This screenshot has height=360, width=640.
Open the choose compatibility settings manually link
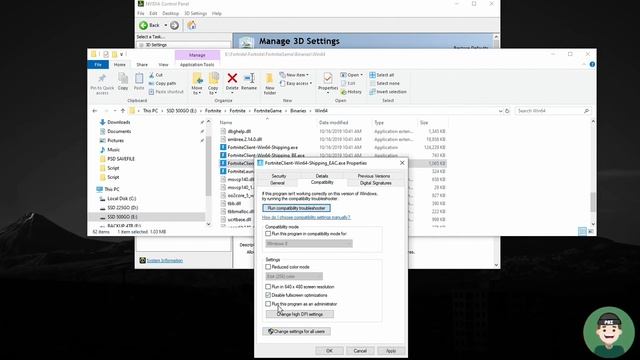point(306,218)
